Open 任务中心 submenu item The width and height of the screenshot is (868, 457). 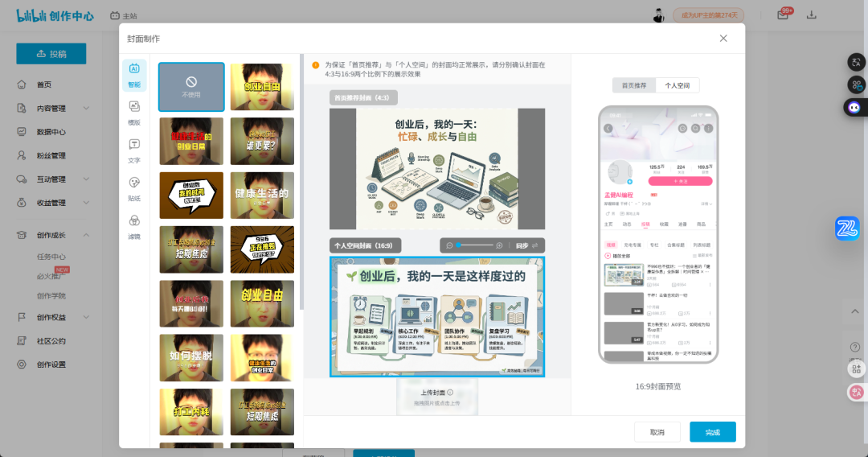coord(51,257)
